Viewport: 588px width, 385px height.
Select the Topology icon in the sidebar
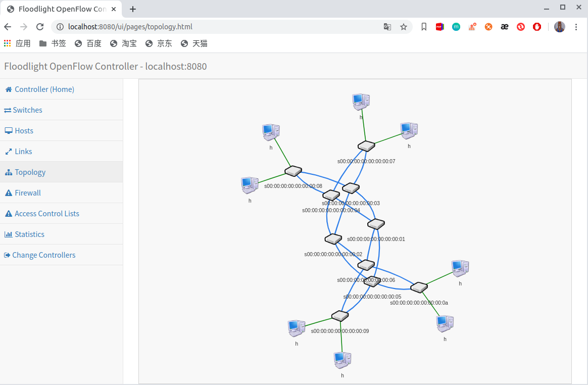(8, 172)
